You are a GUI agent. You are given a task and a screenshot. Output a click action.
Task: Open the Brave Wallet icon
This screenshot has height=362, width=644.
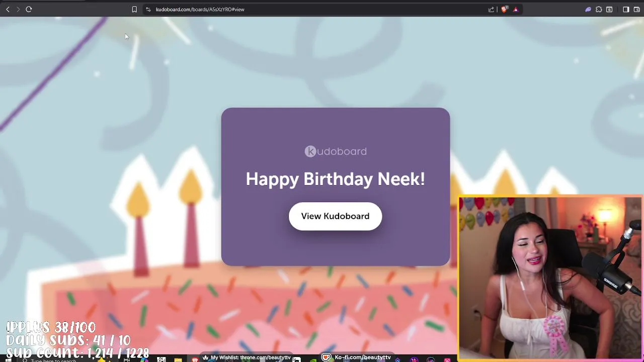coord(636,9)
